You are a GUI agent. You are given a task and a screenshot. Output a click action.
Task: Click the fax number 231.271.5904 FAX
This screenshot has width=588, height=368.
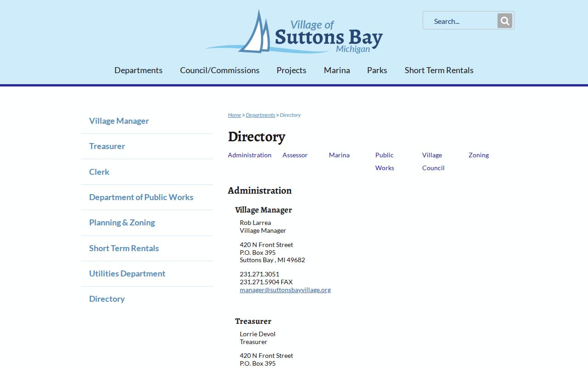tap(266, 282)
